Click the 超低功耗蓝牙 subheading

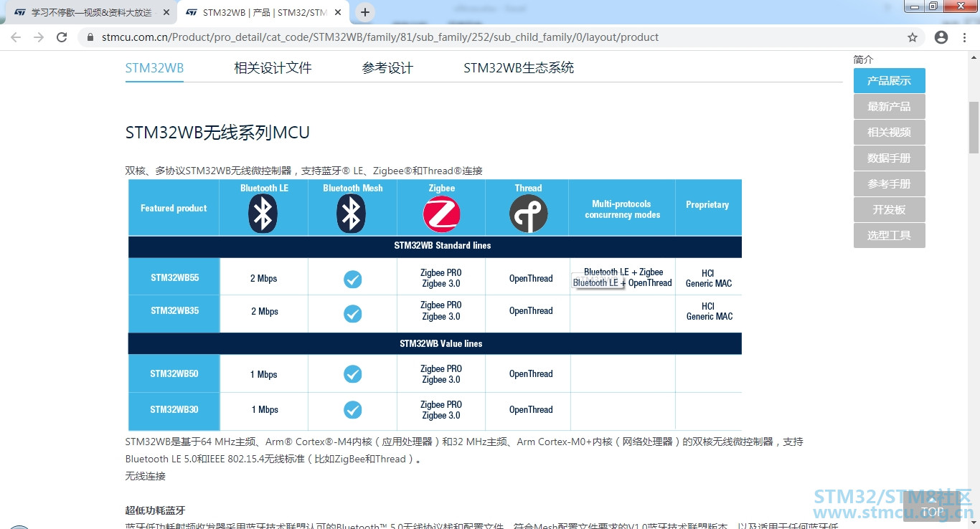pos(155,510)
